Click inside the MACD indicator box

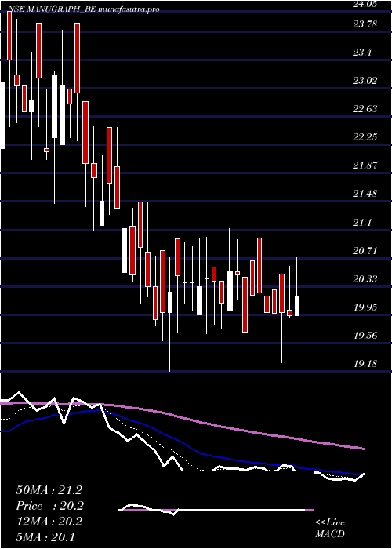pos(216,510)
